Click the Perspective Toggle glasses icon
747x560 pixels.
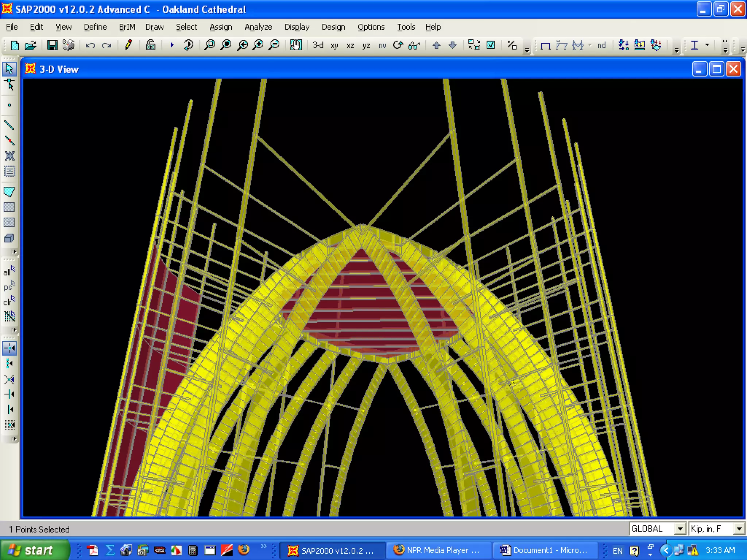(x=414, y=45)
